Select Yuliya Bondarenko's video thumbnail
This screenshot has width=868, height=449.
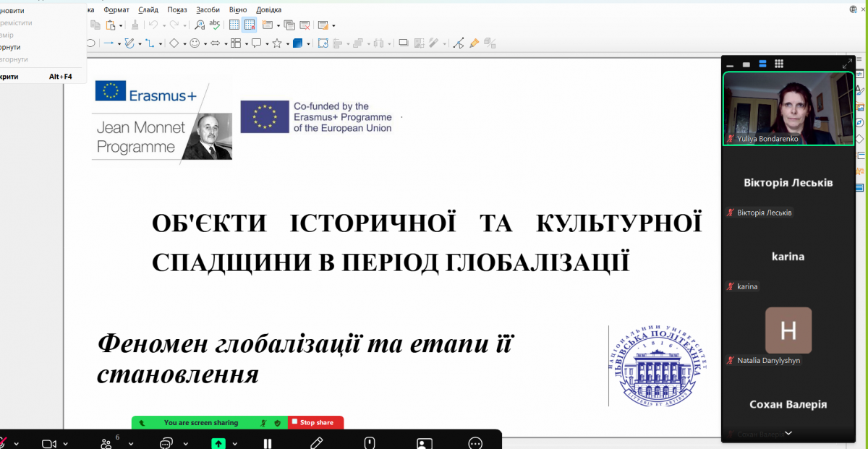(x=788, y=108)
